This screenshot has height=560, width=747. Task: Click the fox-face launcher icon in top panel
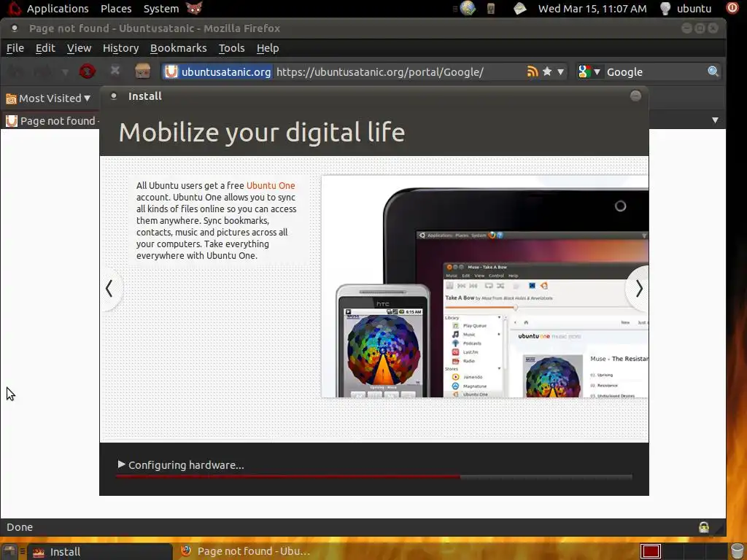click(194, 8)
